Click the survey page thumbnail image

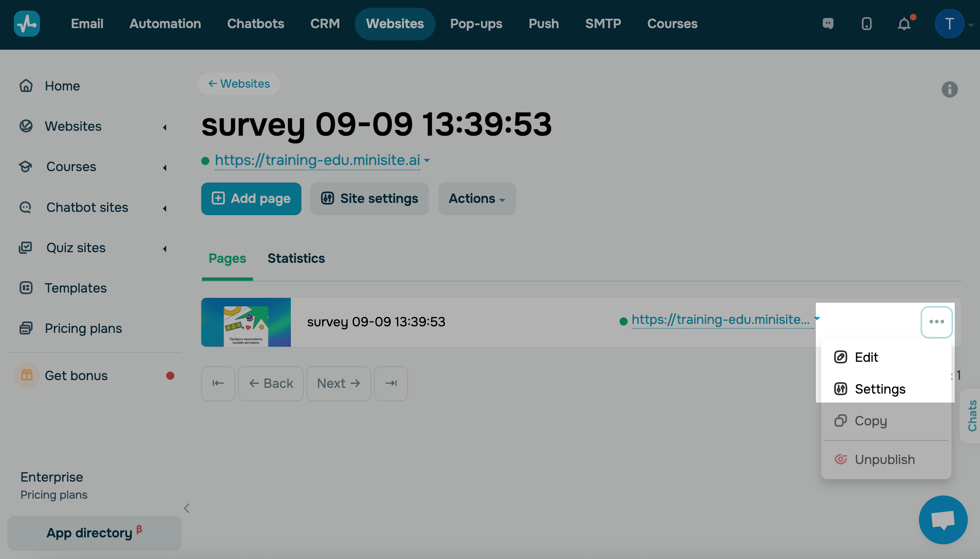pyautogui.click(x=246, y=322)
